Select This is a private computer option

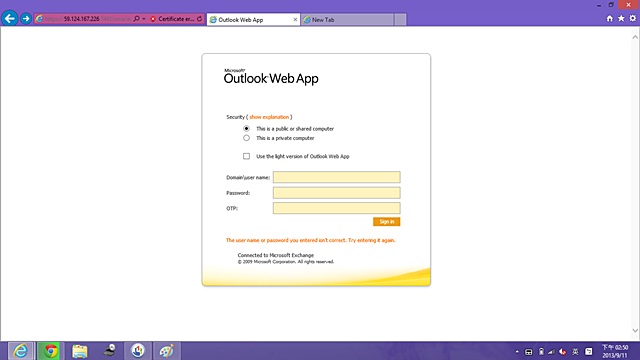coord(247,138)
